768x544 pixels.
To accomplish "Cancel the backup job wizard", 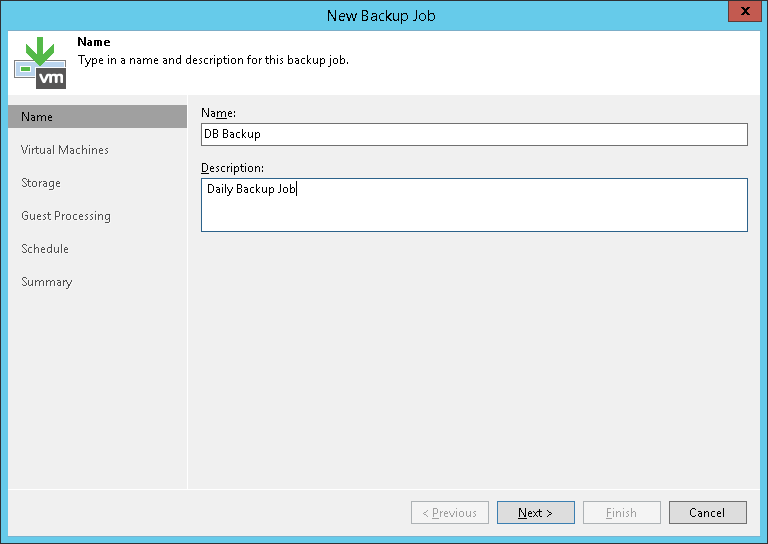I will coord(707,513).
